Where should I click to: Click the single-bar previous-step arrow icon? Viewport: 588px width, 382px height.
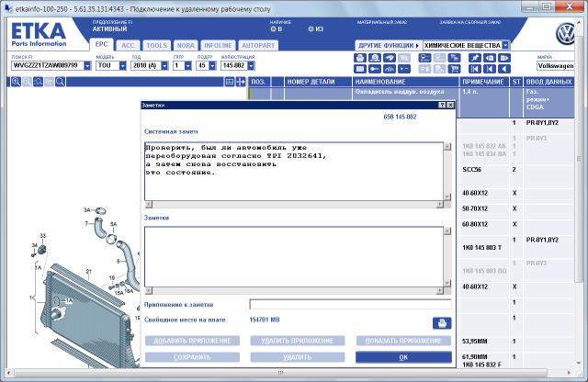[x=490, y=69]
